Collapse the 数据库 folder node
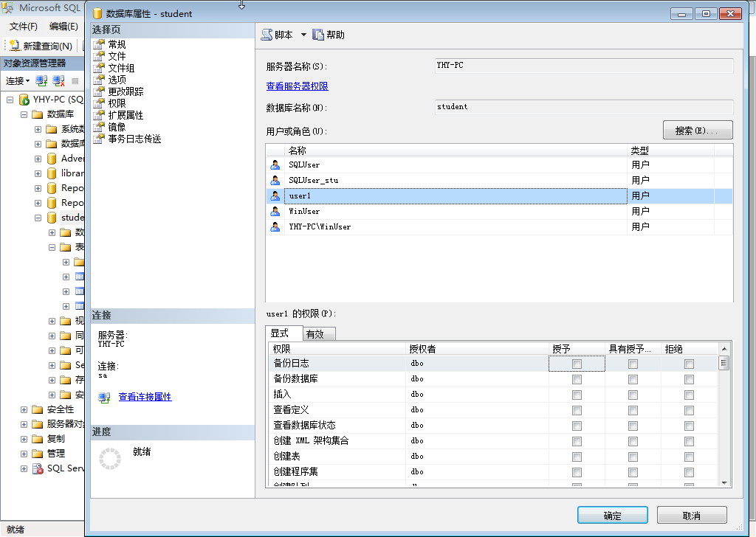 (x=24, y=114)
